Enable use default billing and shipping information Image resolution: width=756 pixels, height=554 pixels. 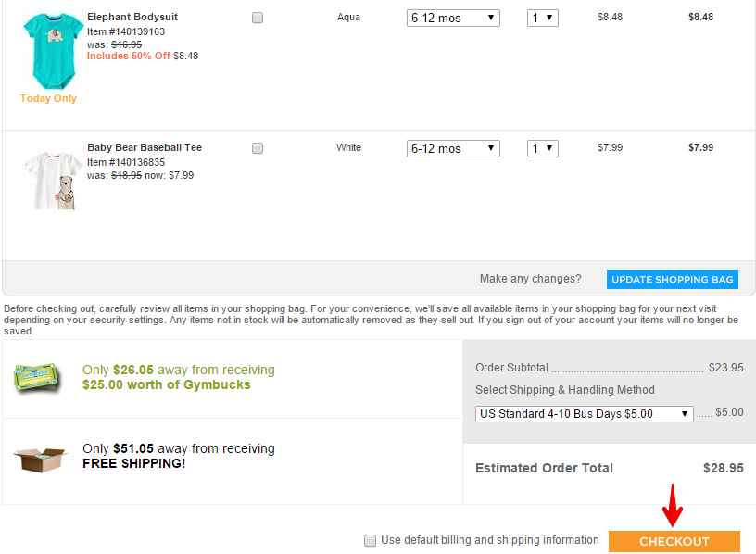tap(371, 540)
